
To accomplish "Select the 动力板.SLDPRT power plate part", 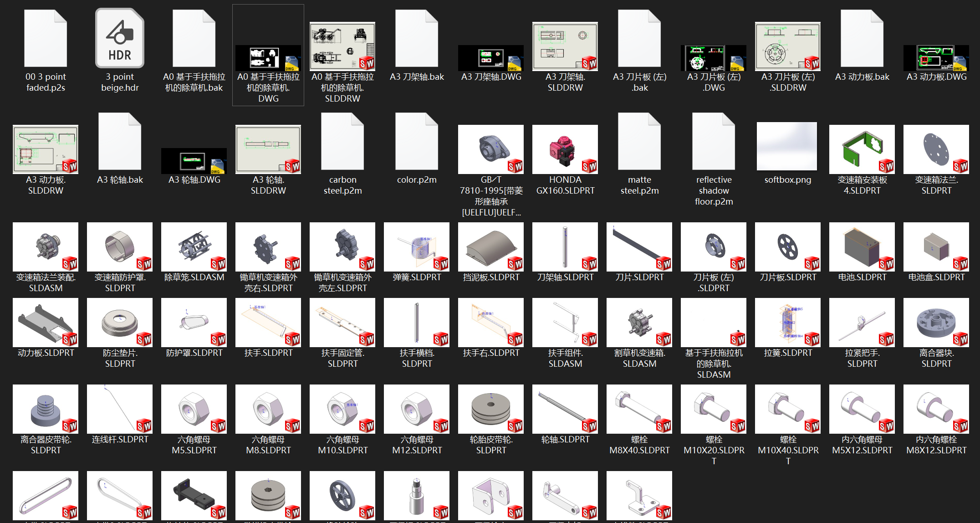I will [x=46, y=323].
